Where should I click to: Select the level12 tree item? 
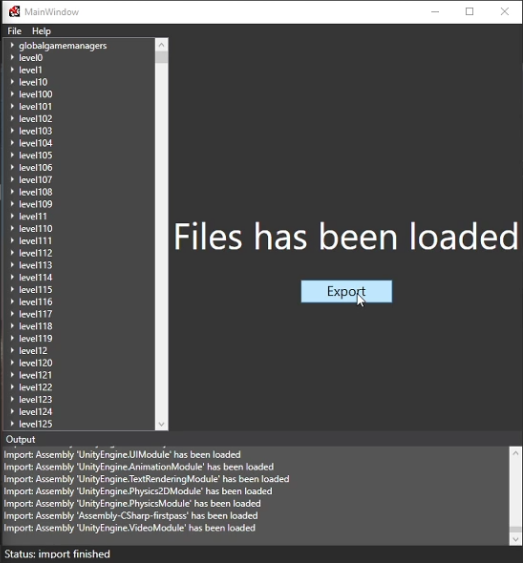coord(33,350)
